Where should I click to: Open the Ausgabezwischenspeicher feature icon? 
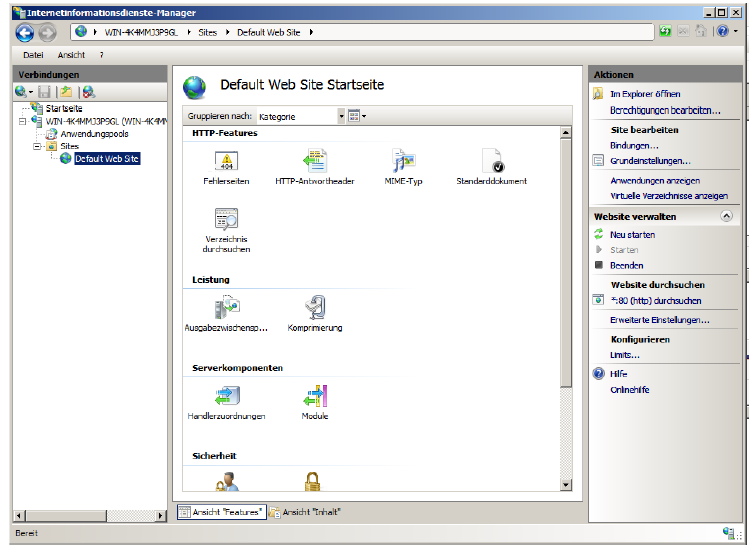click(225, 308)
